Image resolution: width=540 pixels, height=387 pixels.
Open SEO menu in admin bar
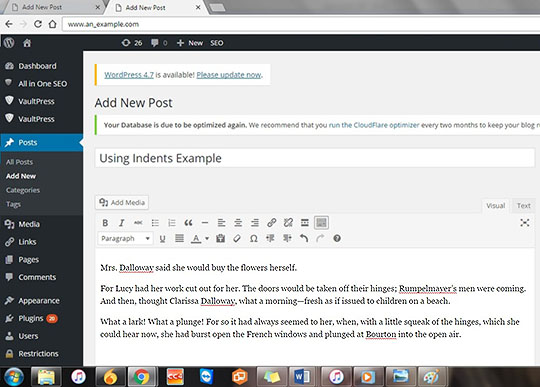[217, 43]
